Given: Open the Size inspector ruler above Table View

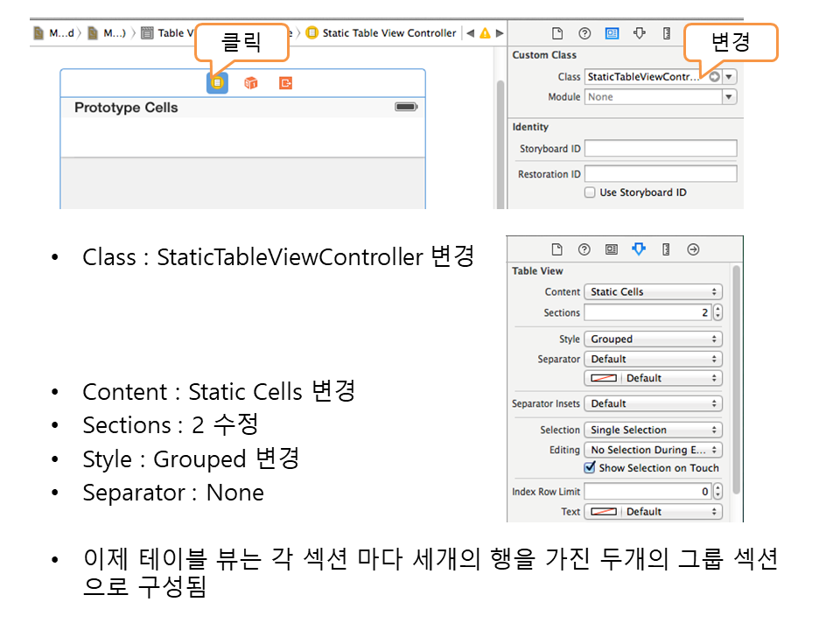Looking at the screenshot, I should [666, 250].
